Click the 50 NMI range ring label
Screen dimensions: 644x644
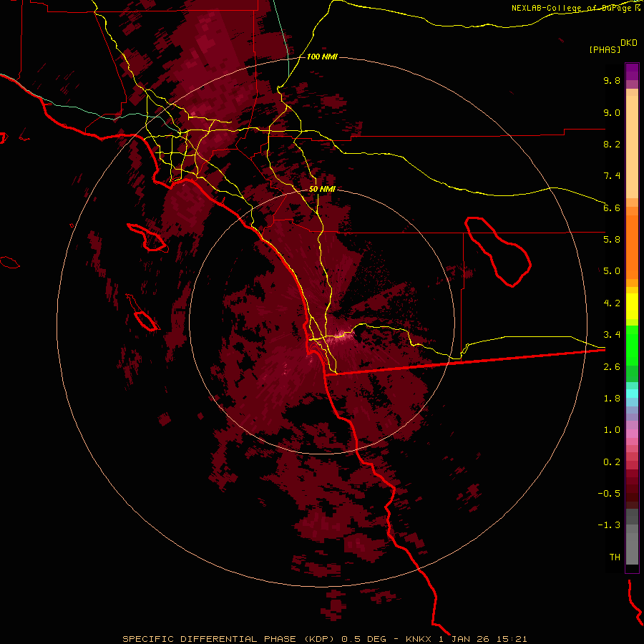click(322, 189)
